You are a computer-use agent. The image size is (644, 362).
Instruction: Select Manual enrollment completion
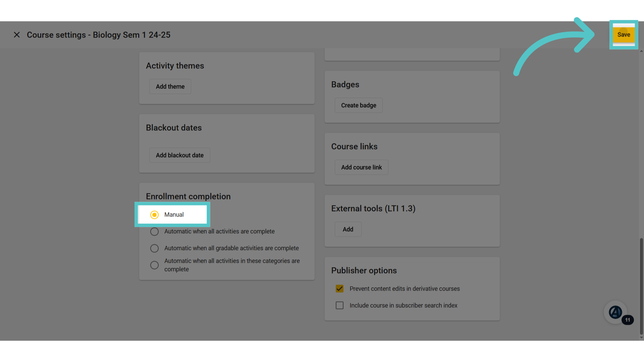point(154,215)
